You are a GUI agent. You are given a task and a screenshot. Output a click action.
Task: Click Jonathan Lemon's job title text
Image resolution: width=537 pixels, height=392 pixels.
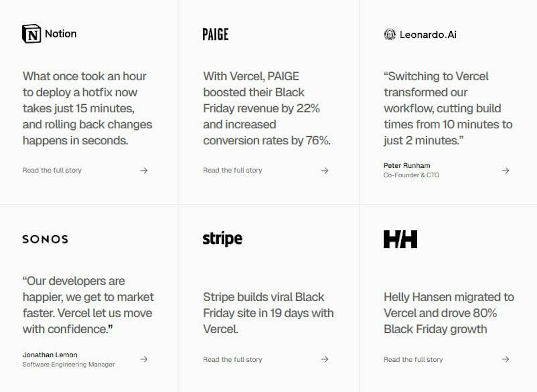[68, 364]
